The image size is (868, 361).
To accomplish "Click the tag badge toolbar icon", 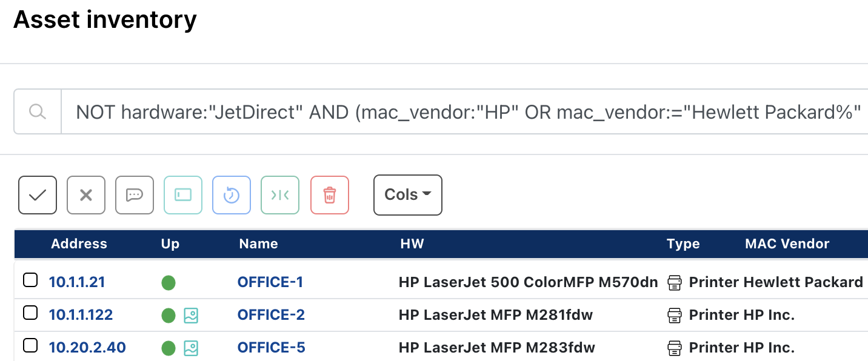I will (182, 194).
